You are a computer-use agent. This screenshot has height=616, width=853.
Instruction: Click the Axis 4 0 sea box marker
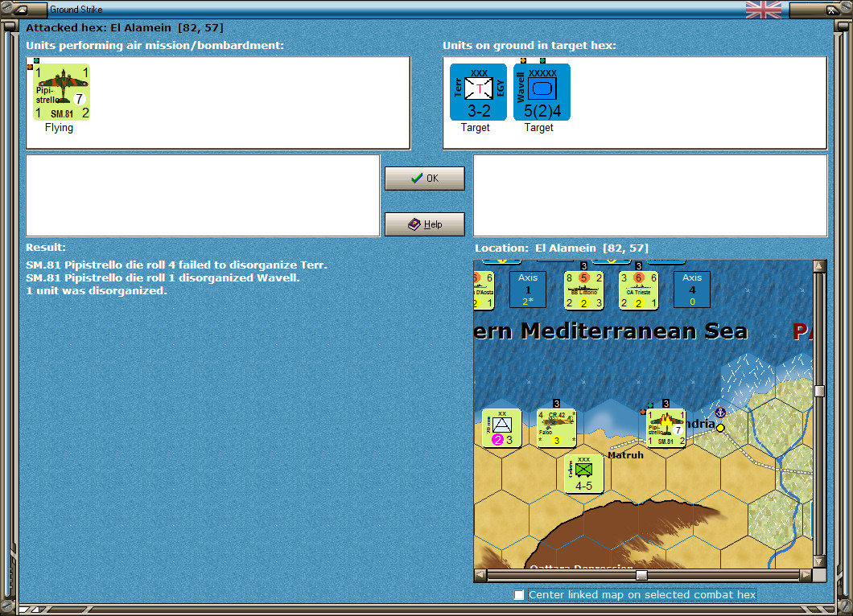pyautogui.click(x=692, y=290)
